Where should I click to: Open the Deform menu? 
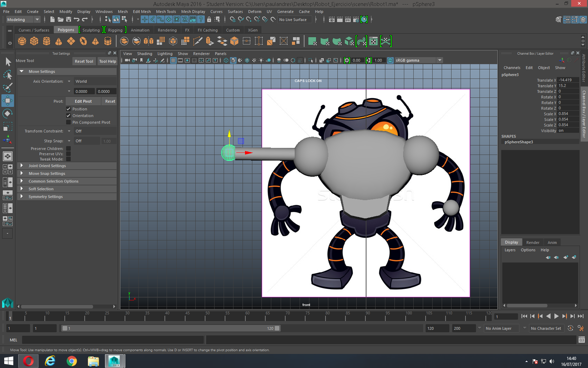point(255,12)
